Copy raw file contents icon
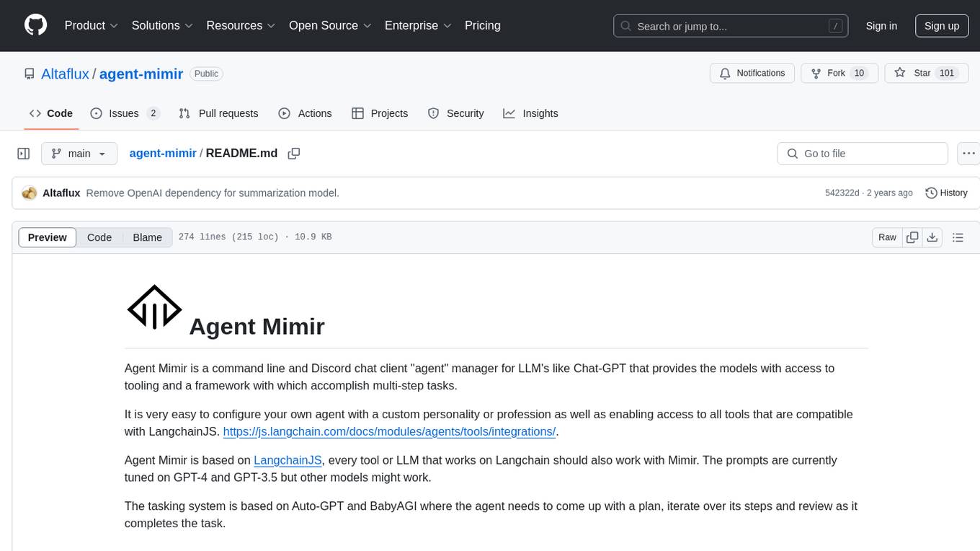 pos(912,237)
